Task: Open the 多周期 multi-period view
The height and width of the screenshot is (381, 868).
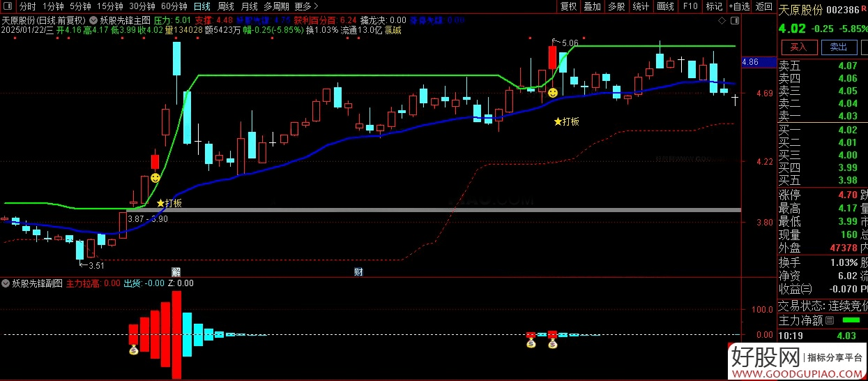Action: coord(276,6)
